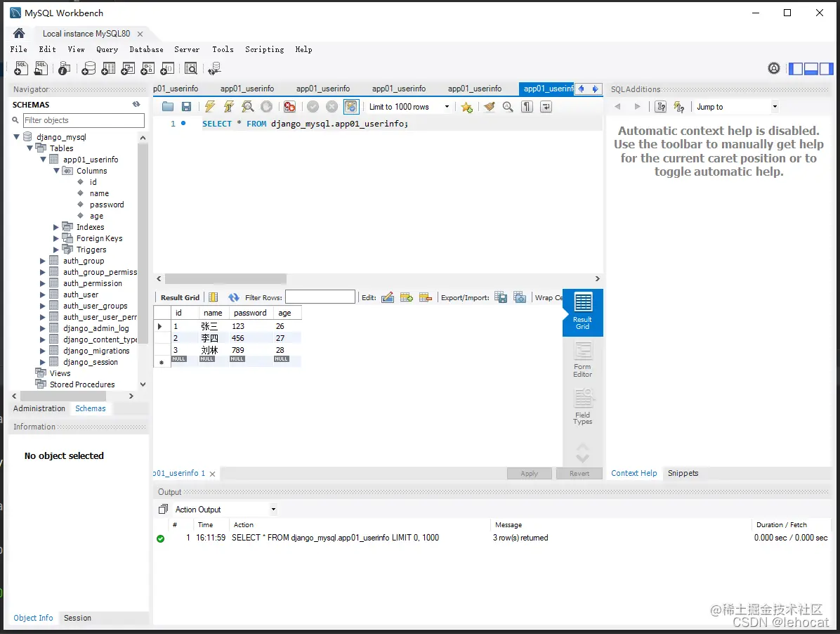
Task: Expand the auth_group table node
Action: point(42,261)
